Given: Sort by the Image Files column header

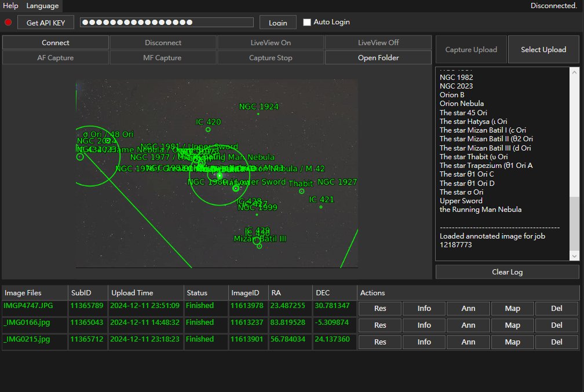Looking at the screenshot, I should pyautogui.click(x=35, y=292).
